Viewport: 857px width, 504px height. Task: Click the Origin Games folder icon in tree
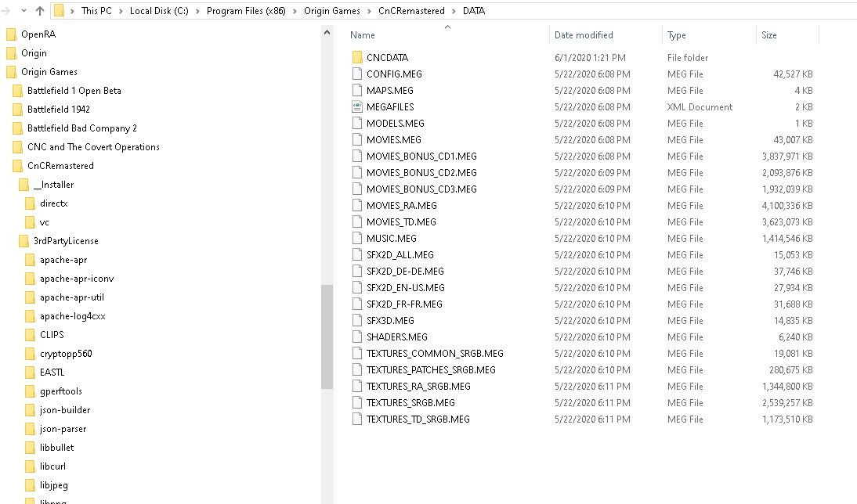click(11, 72)
